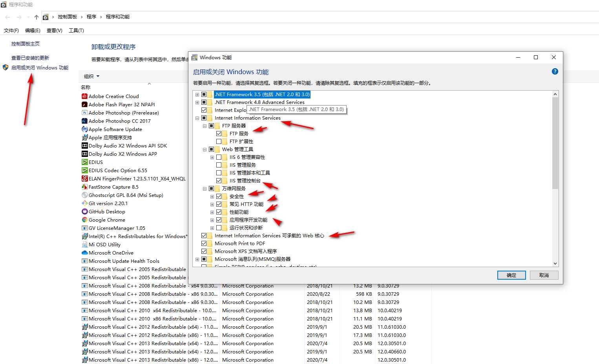Click the GitHub Desktop icon
The image size is (599, 364).
pos(84,211)
